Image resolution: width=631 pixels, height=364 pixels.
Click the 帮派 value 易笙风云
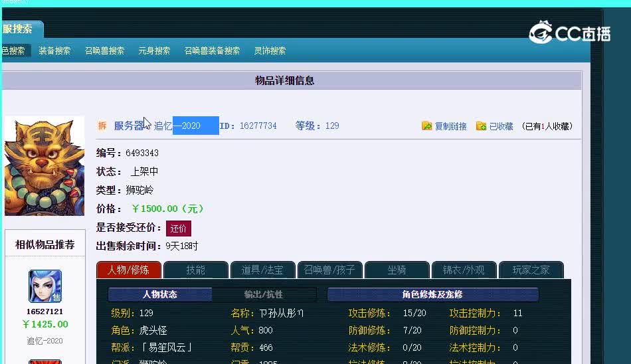pos(167,347)
